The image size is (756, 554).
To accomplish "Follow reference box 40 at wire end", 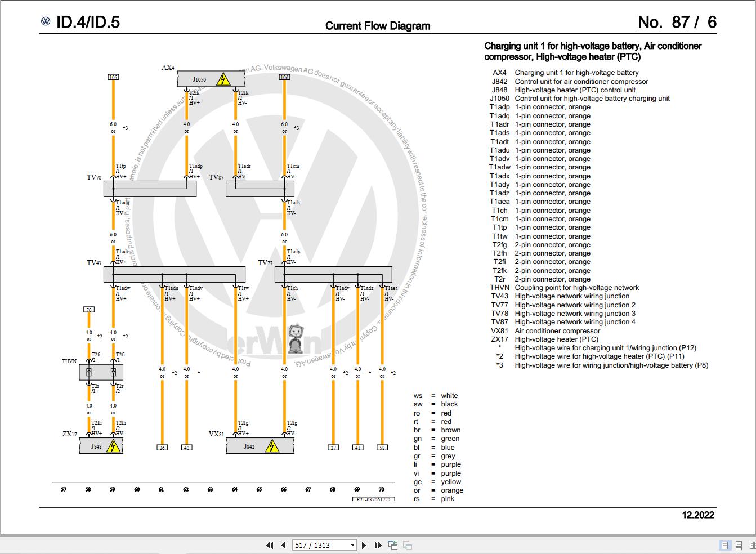I will click(x=186, y=448).
